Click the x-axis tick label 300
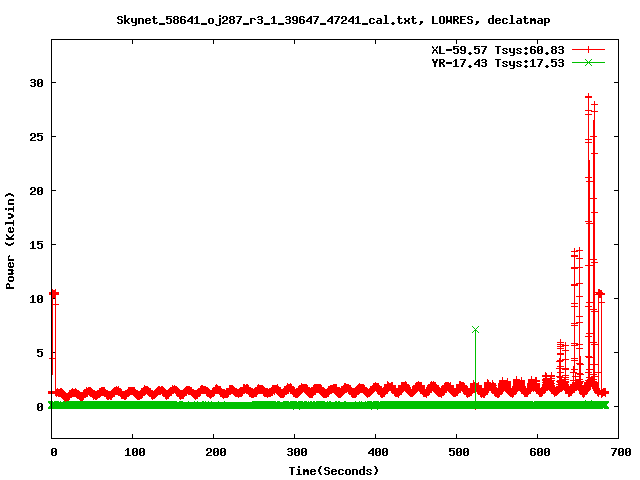The width and height of the screenshot is (640, 480). [x=296, y=452]
